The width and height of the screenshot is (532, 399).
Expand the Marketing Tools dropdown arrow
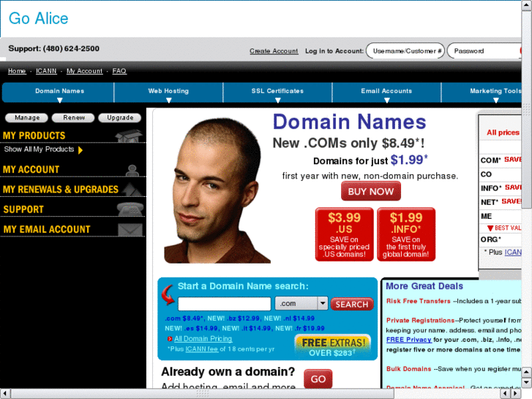[x=495, y=100]
